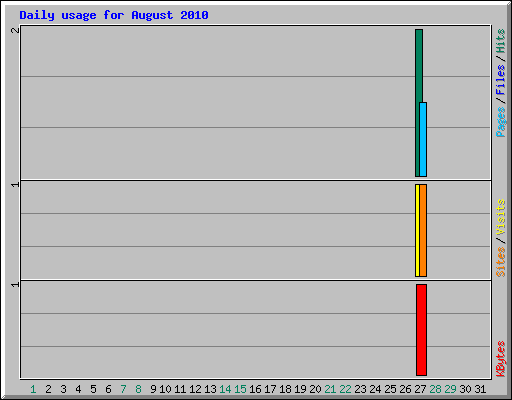Click day label '11' on the x-axis
The image size is (512, 400).
180,389
